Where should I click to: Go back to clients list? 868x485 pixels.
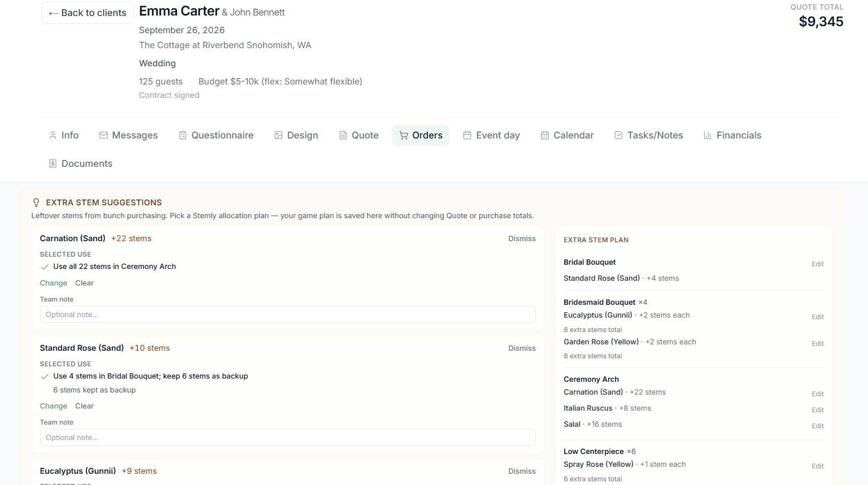point(88,13)
